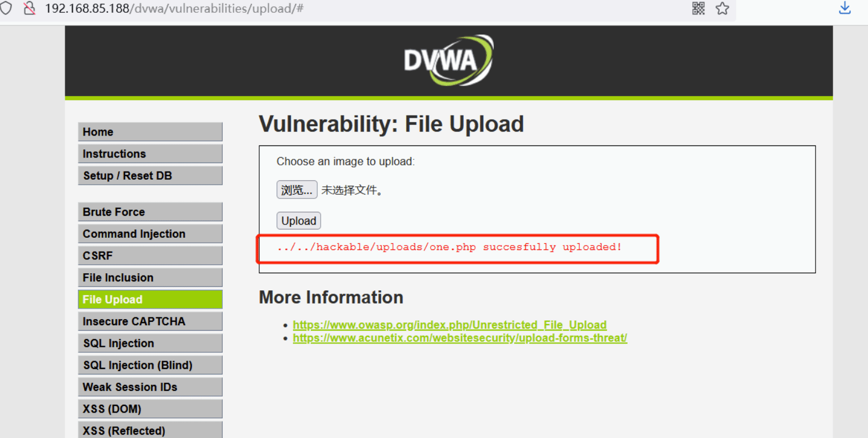This screenshot has width=868, height=438.
Task: Click the Upload button
Action: (x=299, y=221)
